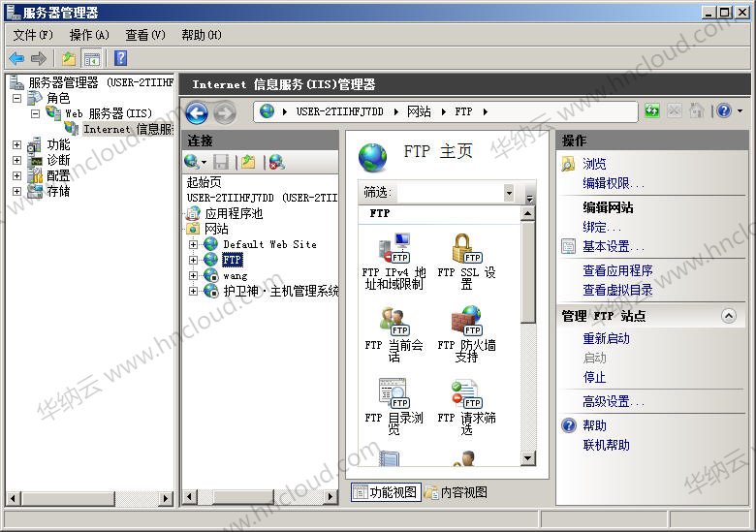Open FTP current sessions icon
Viewport: 756px width, 532px height.
click(394, 333)
